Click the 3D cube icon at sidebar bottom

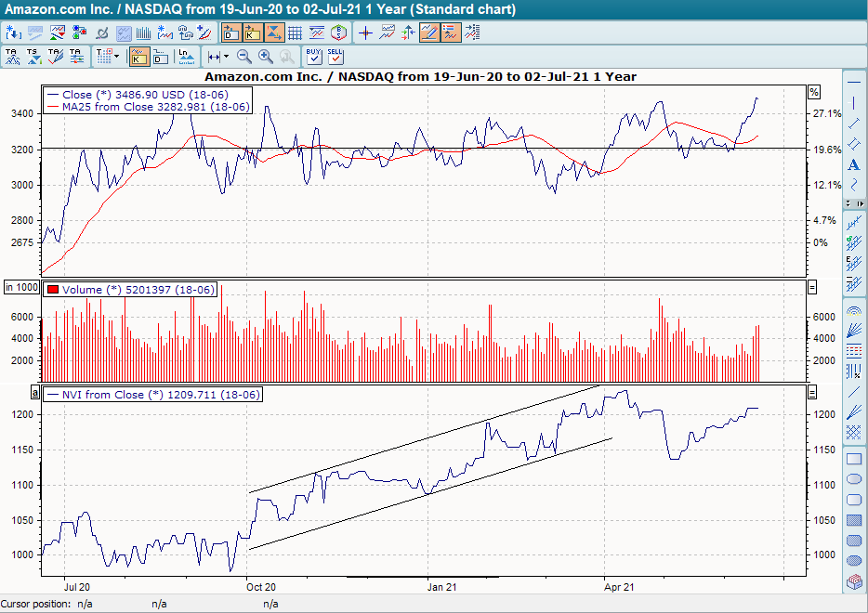click(x=853, y=577)
